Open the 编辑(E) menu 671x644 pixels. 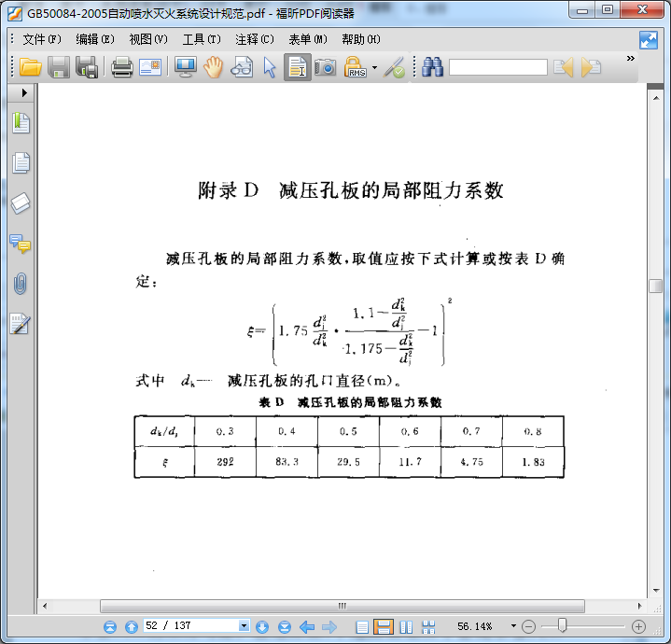[x=95, y=39]
